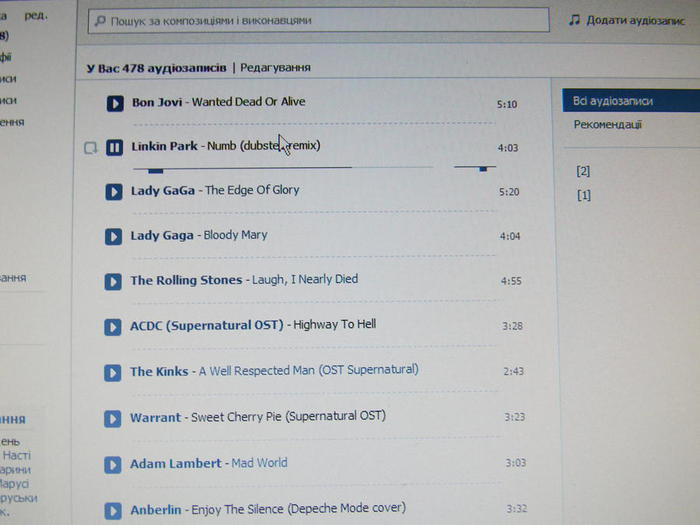Click artist name Adam Lambert
Image resolution: width=700 pixels, height=525 pixels.
[175, 463]
